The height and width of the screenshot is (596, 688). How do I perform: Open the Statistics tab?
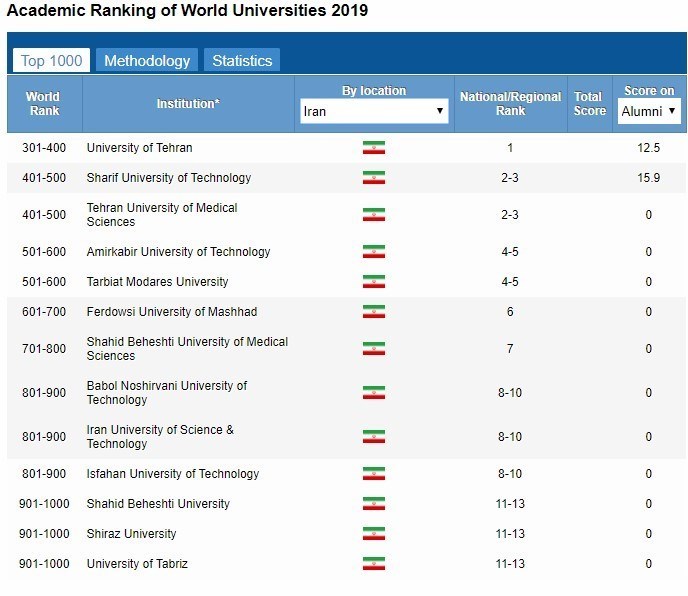[242, 61]
